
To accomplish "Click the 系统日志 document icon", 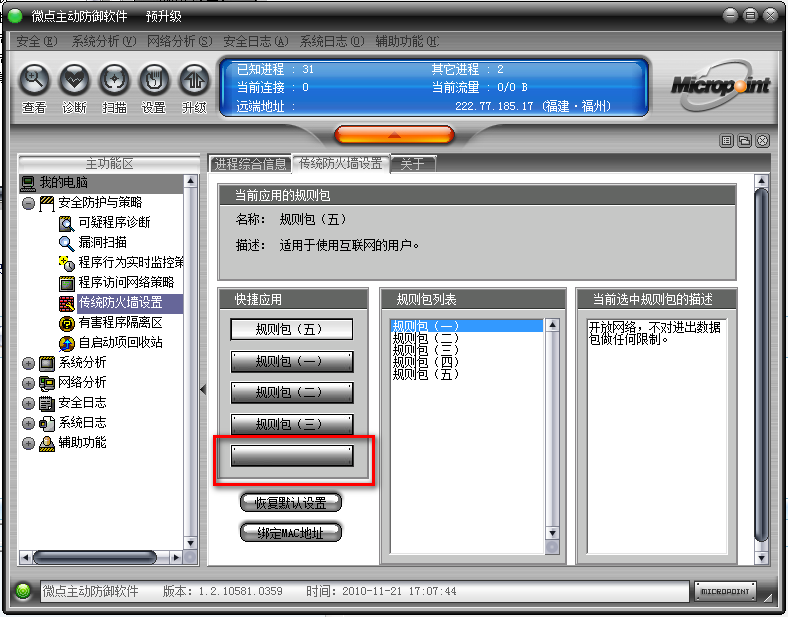I will (x=47, y=423).
